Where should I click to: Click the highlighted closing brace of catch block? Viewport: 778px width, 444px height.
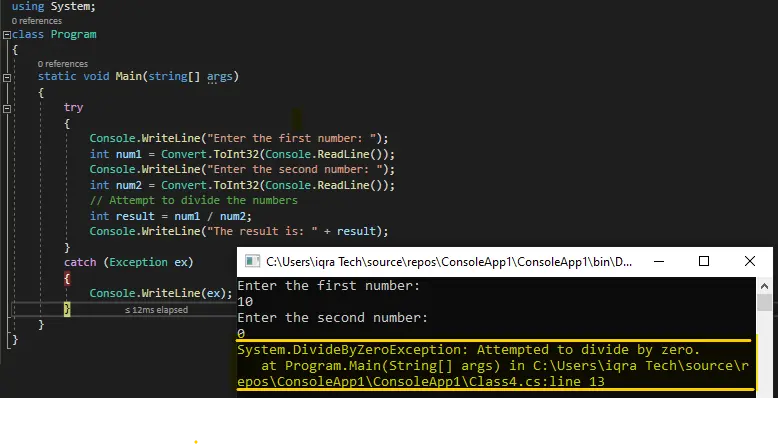tap(67, 309)
